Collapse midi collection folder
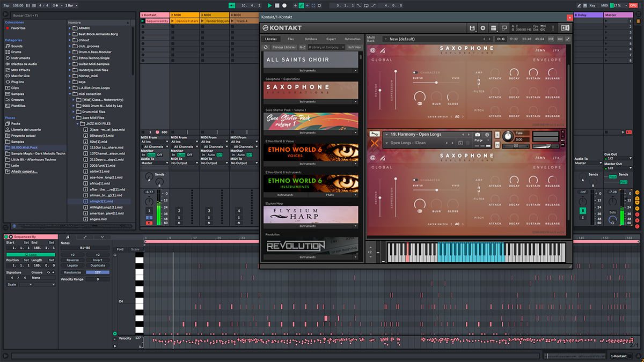The image size is (644, 362). 71,94
